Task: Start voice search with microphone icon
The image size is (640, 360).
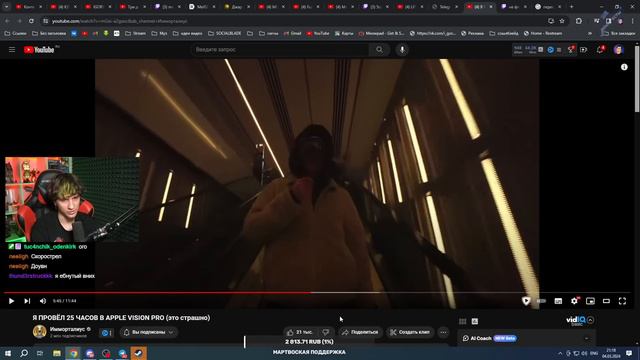Action: click(x=402, y=50)
